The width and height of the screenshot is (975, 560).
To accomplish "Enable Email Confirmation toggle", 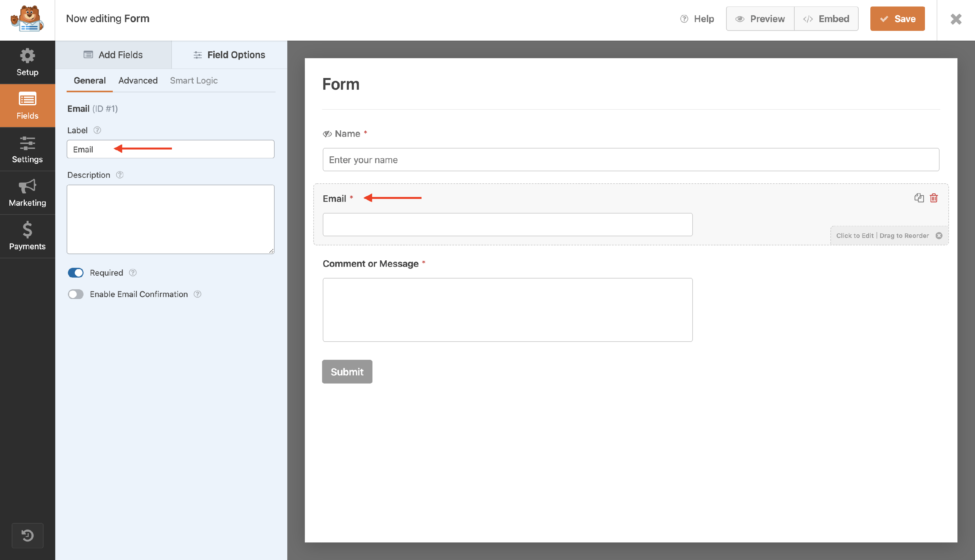I will point(76,294).
